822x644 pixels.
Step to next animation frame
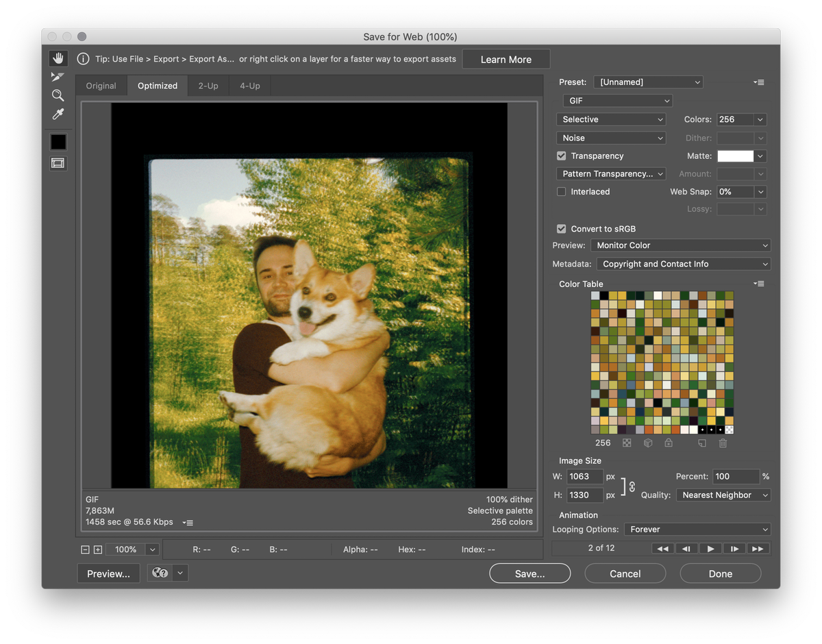click(x=734, y=549)
